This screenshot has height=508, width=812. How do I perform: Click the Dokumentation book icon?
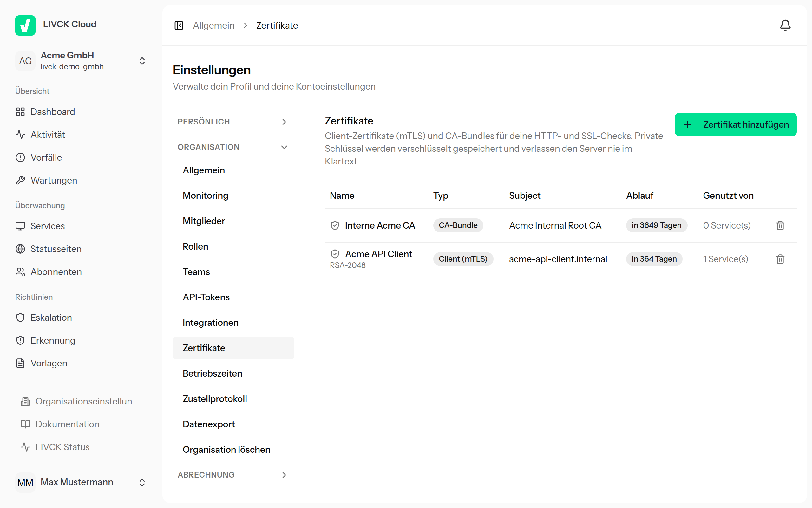coord(25,424)
